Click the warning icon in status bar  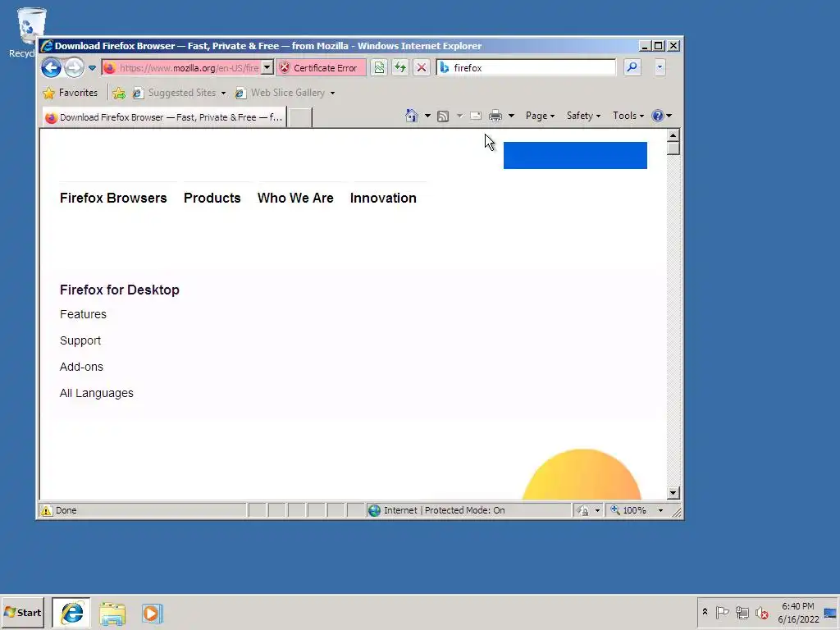pyautogui.click(x=47, y=510)
